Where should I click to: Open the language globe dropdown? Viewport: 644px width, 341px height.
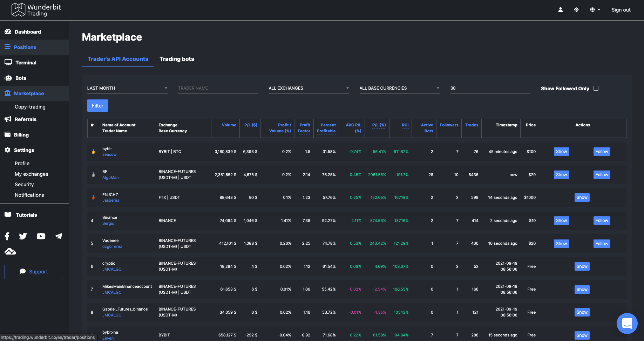pos(595,10)
